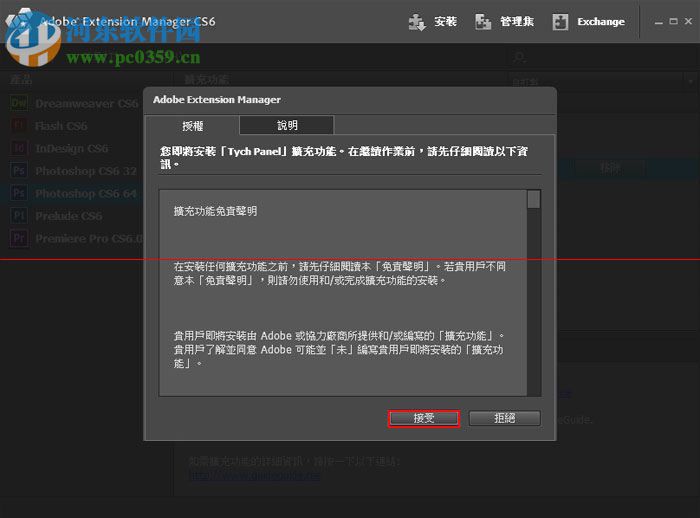This screenshot has width=700, height=518.
Task: Click the 擴充功能免責聲明 heading text
Action: pos(215,211)
